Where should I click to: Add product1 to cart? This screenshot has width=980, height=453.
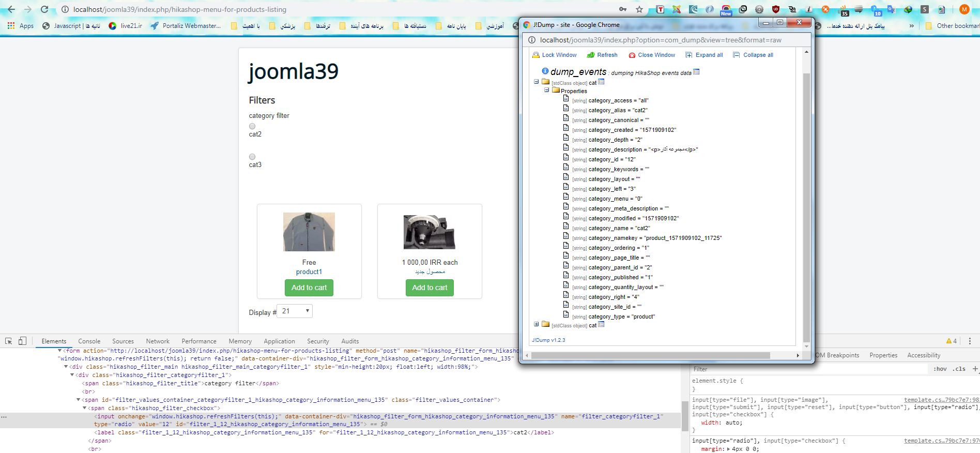[x=309, y=288]
